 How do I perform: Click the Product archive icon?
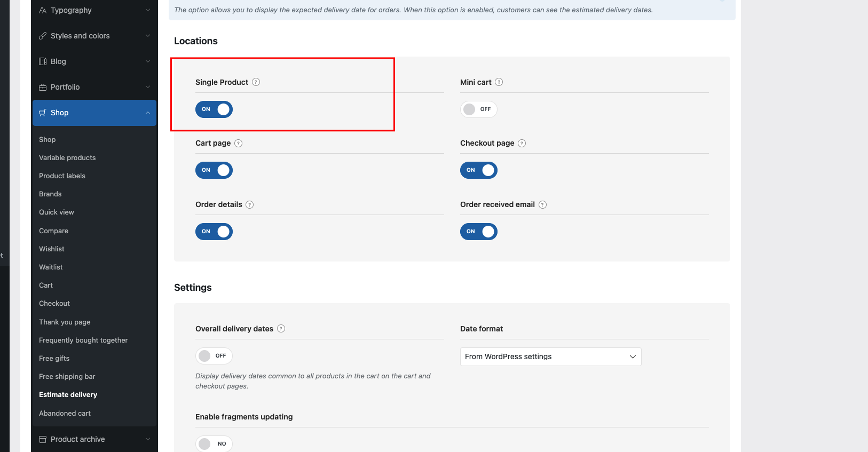tap(43, 439)
